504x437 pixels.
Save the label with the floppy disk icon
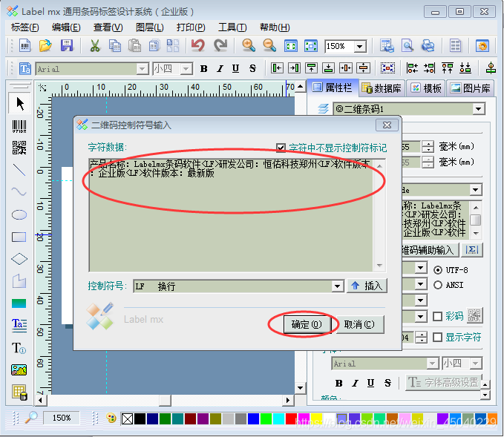point(67,46)
